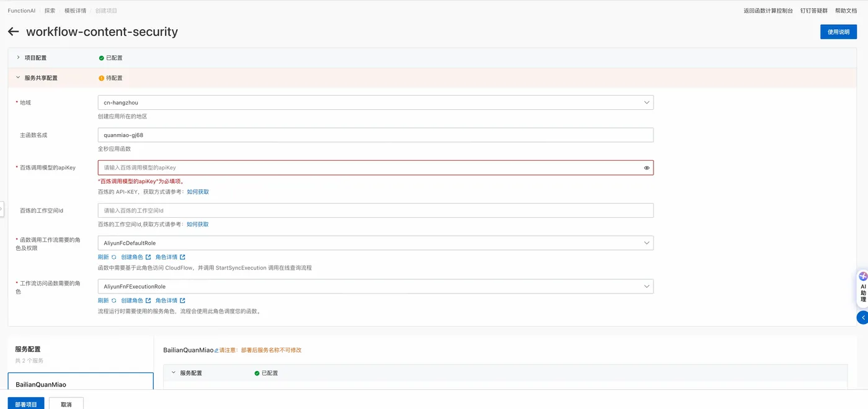Screen dimensions: 868x409
Task: Click 如何获取 link under 工作空间Id field
Action: click(x=198, y=224)
